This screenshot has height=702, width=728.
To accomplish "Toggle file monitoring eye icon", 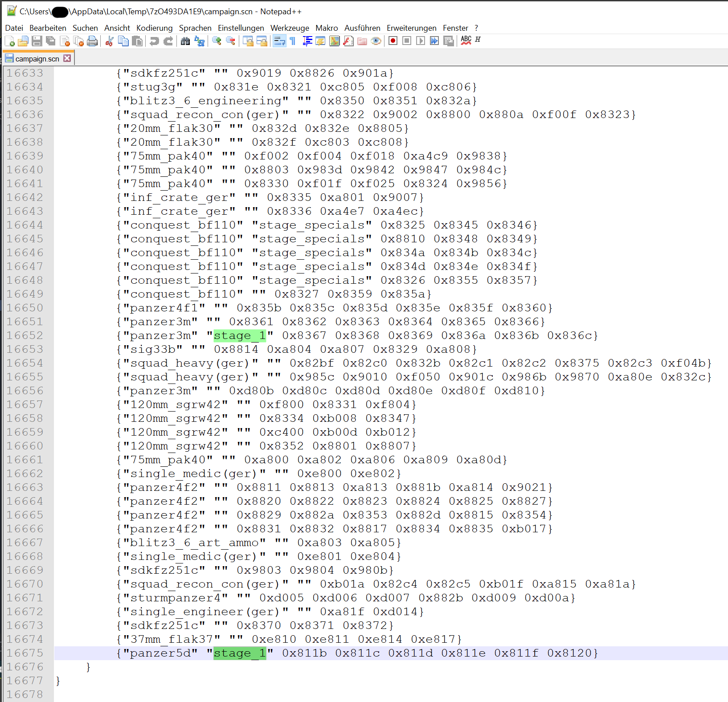I will pos(376,41).
